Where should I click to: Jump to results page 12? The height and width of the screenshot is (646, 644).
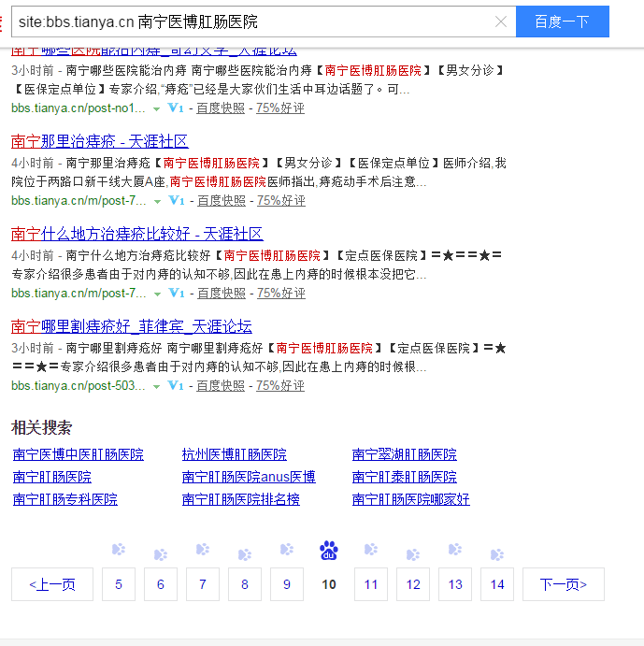click(x=413, y=584)
